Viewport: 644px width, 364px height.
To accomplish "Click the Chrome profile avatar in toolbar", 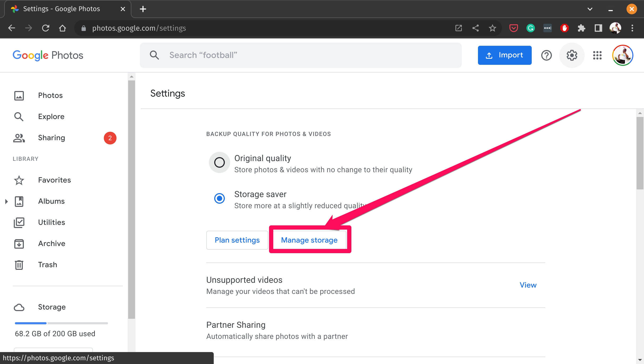I will click(615, 28).
